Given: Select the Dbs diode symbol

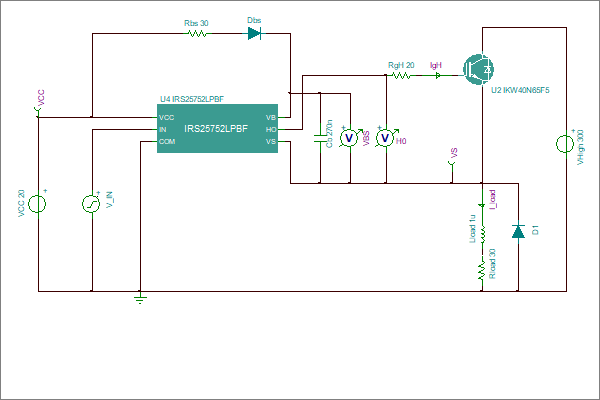Looking at the screenshot, I should [254, 34].
